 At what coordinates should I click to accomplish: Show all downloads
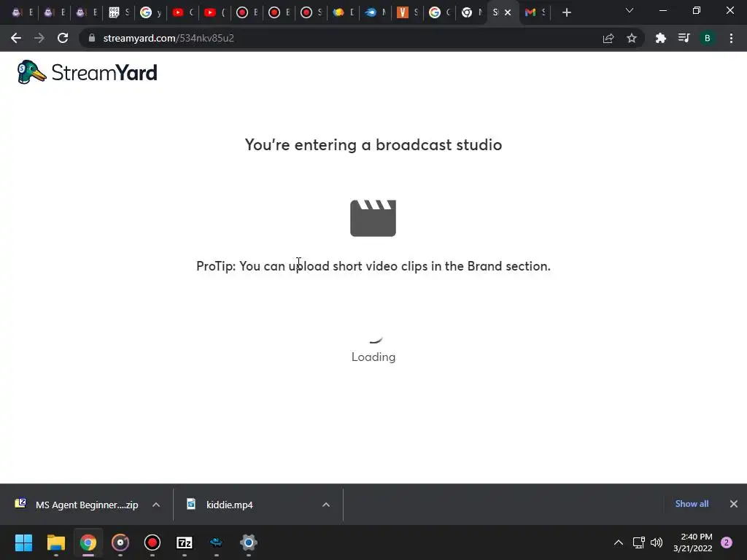[x=692, y=504]
